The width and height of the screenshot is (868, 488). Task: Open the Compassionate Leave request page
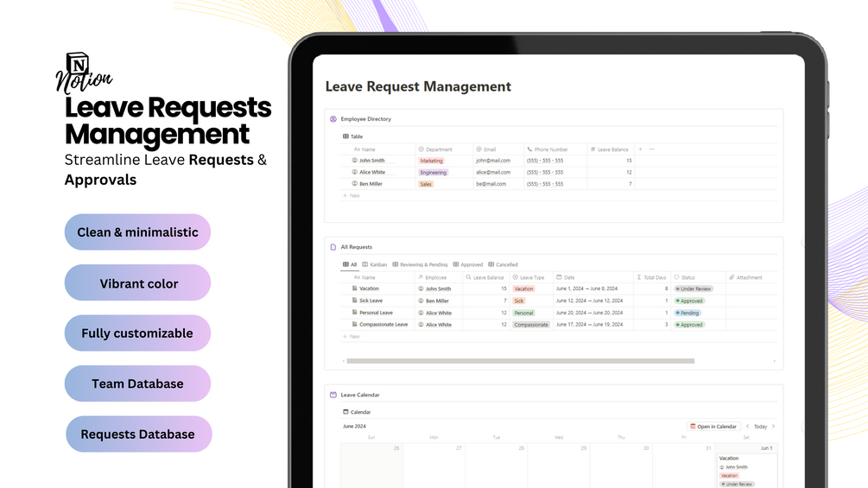pyautogui.click(x=383, y=325)
